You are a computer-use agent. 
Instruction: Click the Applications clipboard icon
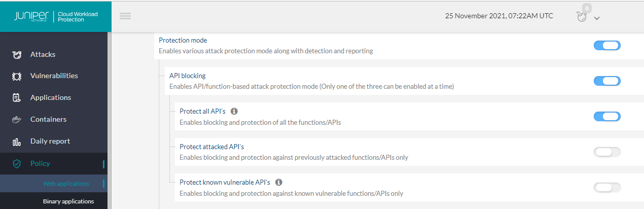click(16, 98)
